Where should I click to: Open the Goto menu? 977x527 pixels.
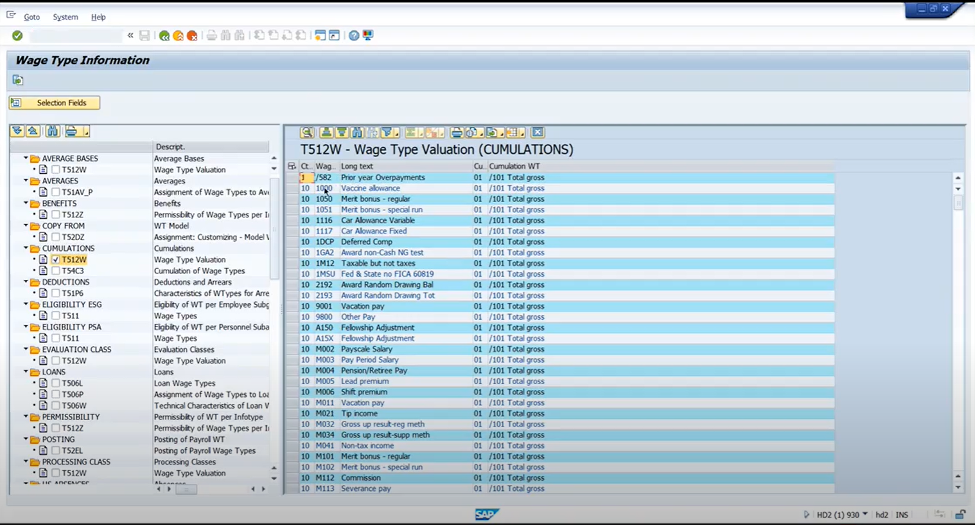point(32,17)
